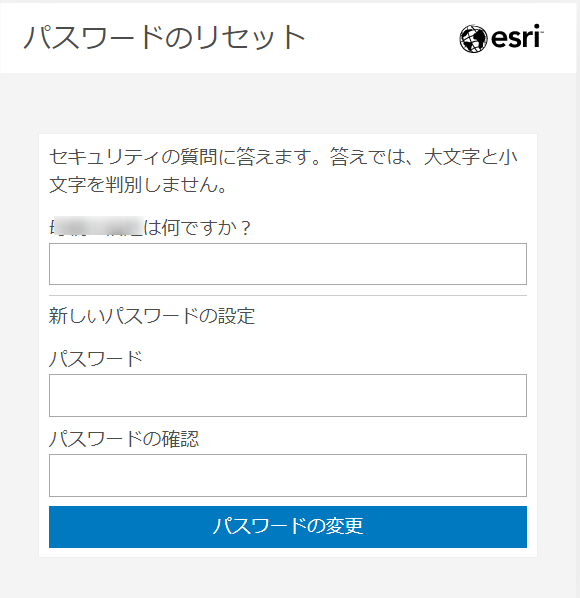Click the white card space beneath the blue button
This screenshot has height=598, width=580.
[288, 552]
